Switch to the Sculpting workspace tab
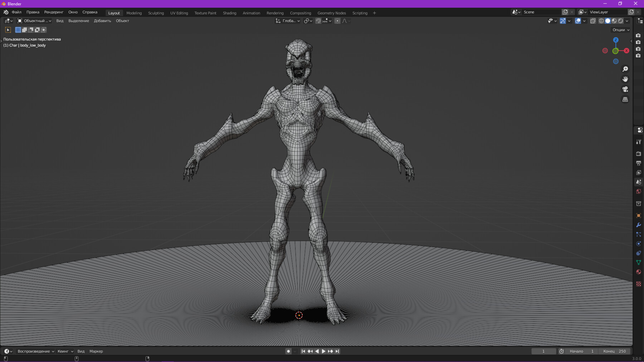The height and width of the screenshot is (362, 644). click(156, 13)
